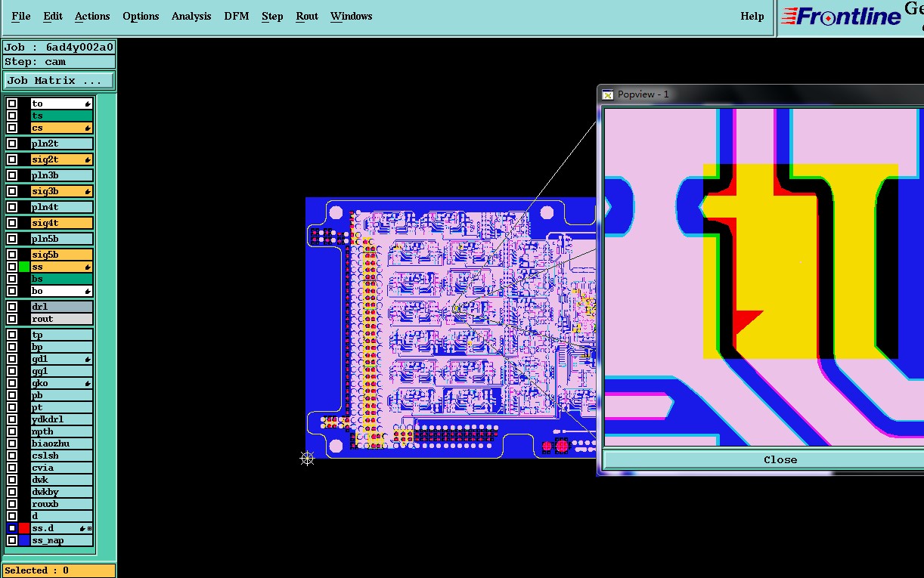
Task: Enable the biaozhu layer checkbox
Action: coord(12,444)
